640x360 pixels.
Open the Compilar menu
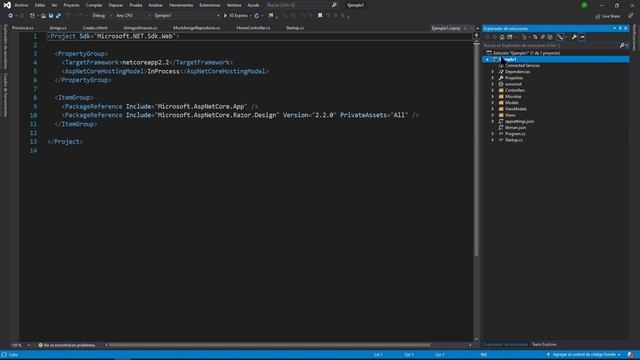[x=94, y=5]
